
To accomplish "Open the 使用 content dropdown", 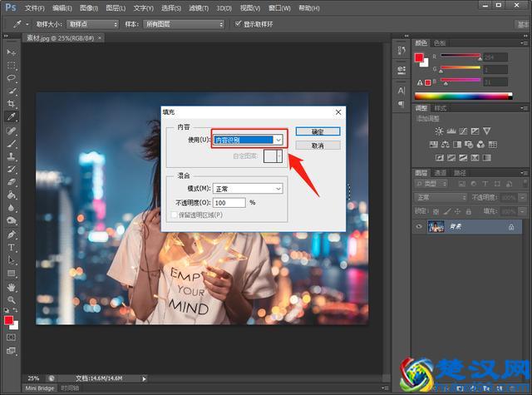I will click(248, 140).
